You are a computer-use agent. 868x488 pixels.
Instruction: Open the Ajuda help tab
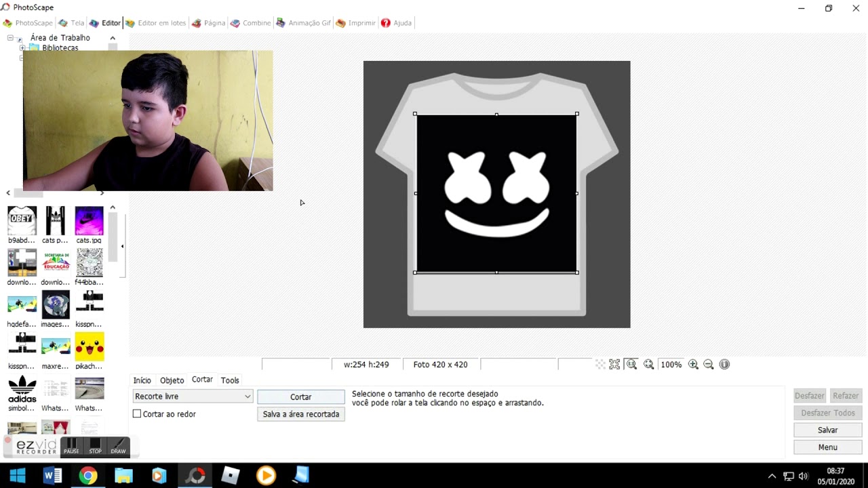click(x=396, y=22)
